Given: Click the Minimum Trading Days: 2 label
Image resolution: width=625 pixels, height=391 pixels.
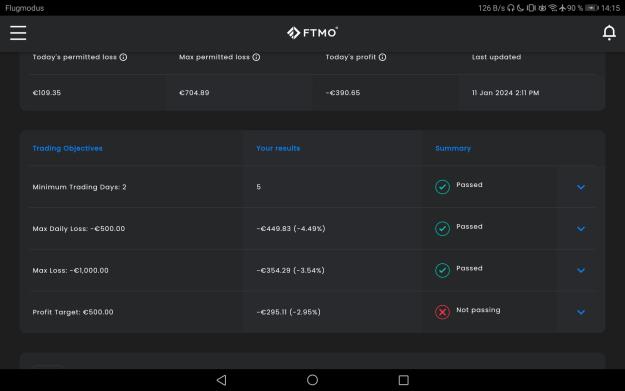Looking at the screenshot, I should (x=79, y=187).
